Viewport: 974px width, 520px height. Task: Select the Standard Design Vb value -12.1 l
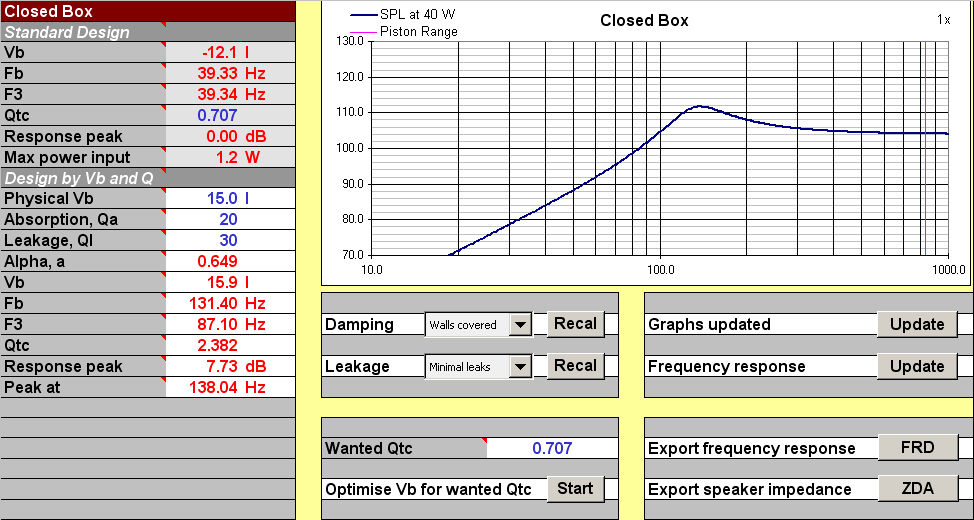pos(230,52)
